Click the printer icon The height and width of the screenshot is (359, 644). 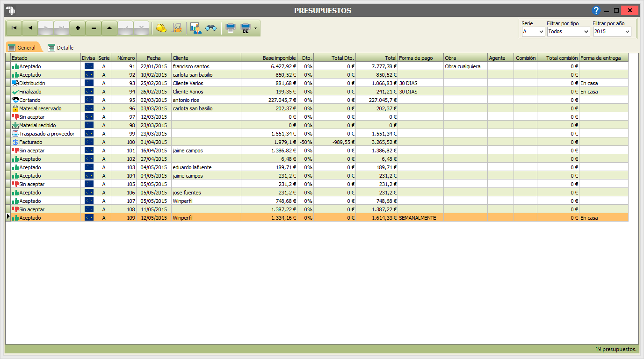[x=231, y=28]
